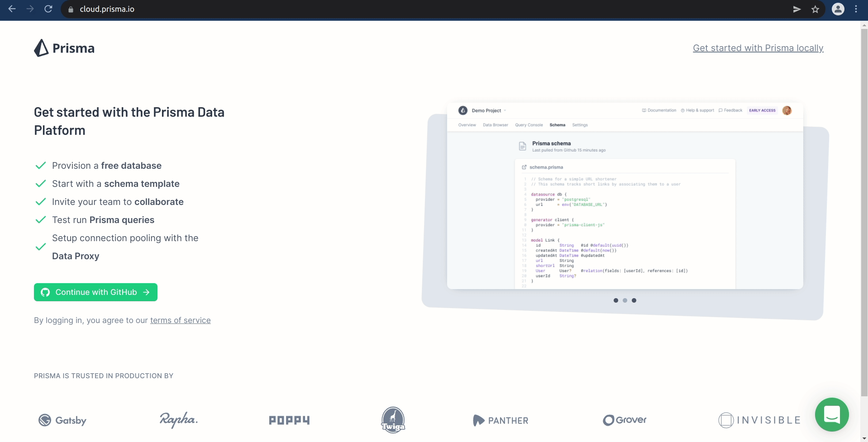Click the Grover logo

point(625,420)
